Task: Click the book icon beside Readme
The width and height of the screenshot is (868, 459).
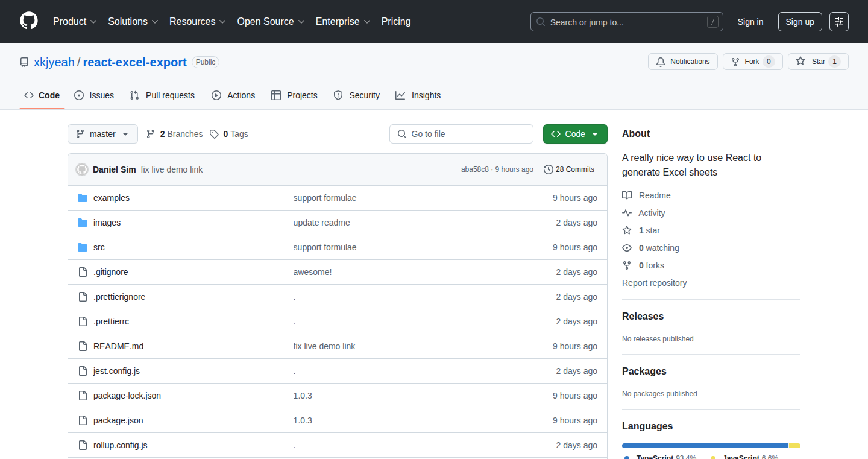Action: pyautogui.click(x=627, y=195)
